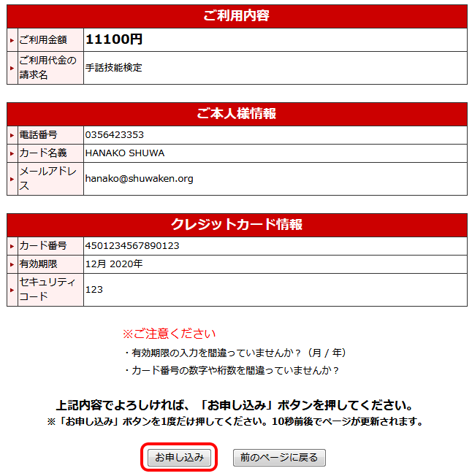Click the ご利用金額 label
Viewport: 472px width, 476px height.
click(x=43, y=39)
